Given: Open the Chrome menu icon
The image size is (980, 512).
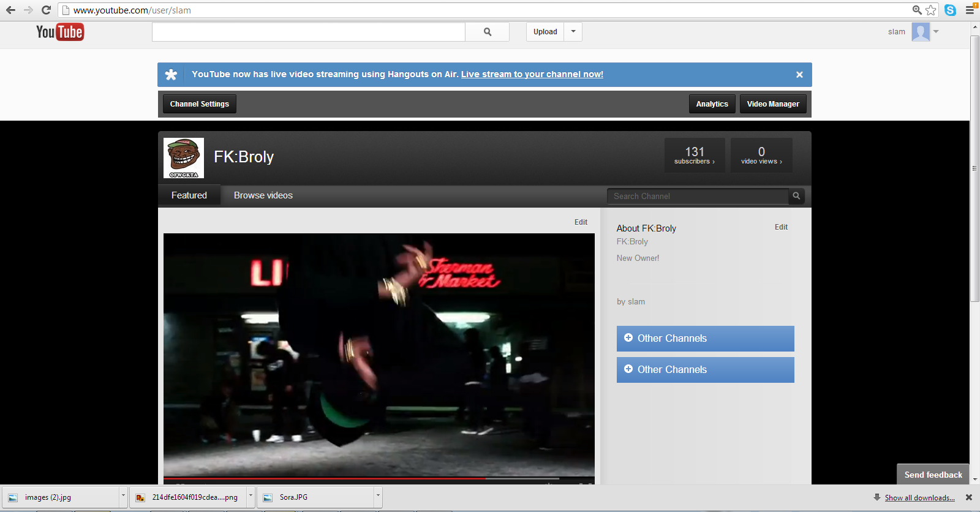Looking at the screenshot, I should pos(970,10).
